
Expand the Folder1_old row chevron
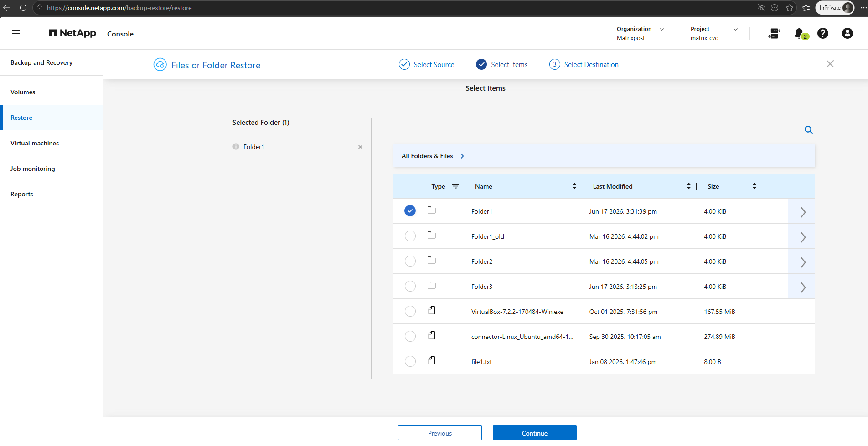point(803,237)
